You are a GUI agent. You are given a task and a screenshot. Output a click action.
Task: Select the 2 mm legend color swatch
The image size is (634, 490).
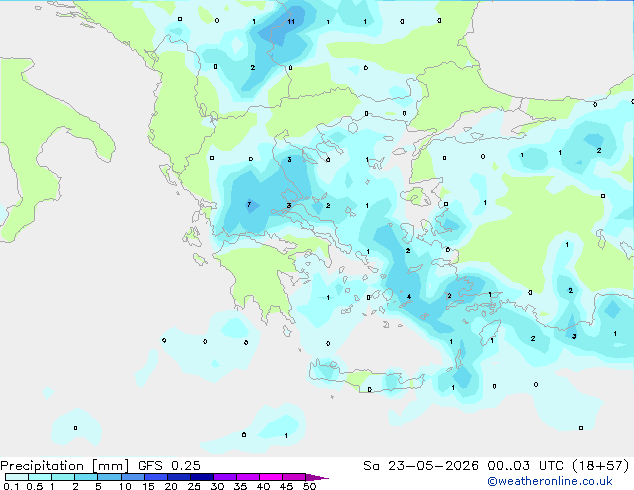click(86, 477)
